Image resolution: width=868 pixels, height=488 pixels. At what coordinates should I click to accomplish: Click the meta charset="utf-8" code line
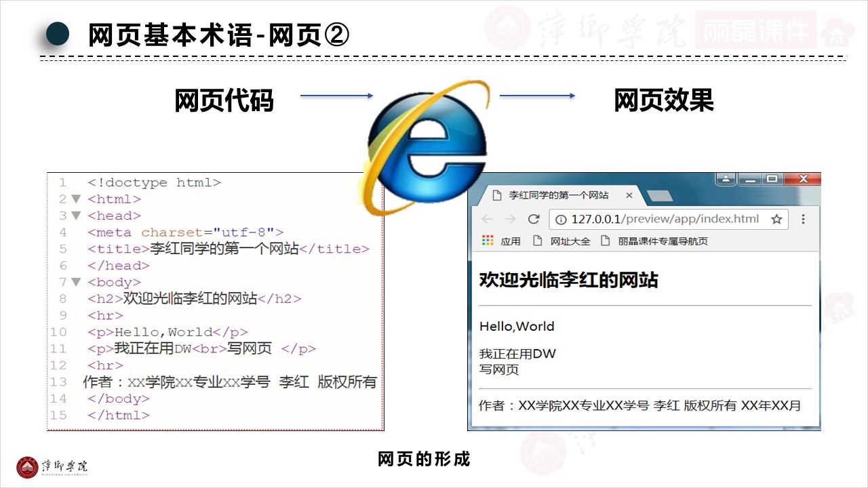click(x=185, y=232)
